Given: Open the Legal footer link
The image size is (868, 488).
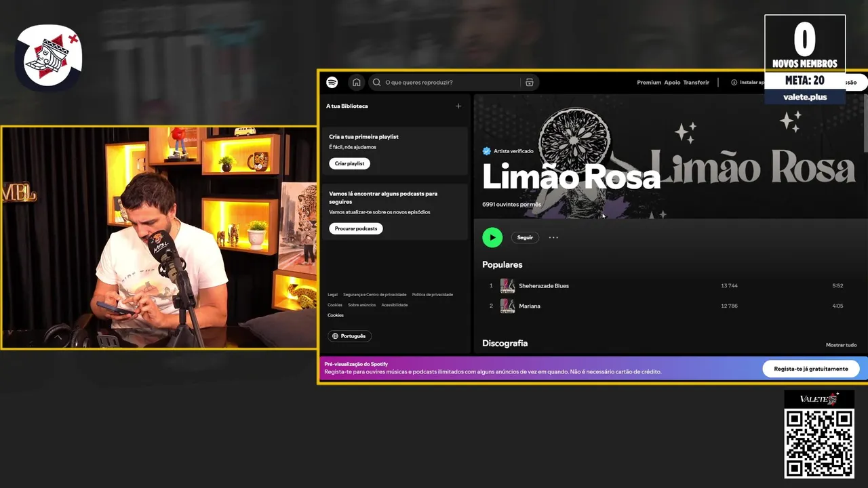Looking at the screenshot, I should [x=332, y=295].
